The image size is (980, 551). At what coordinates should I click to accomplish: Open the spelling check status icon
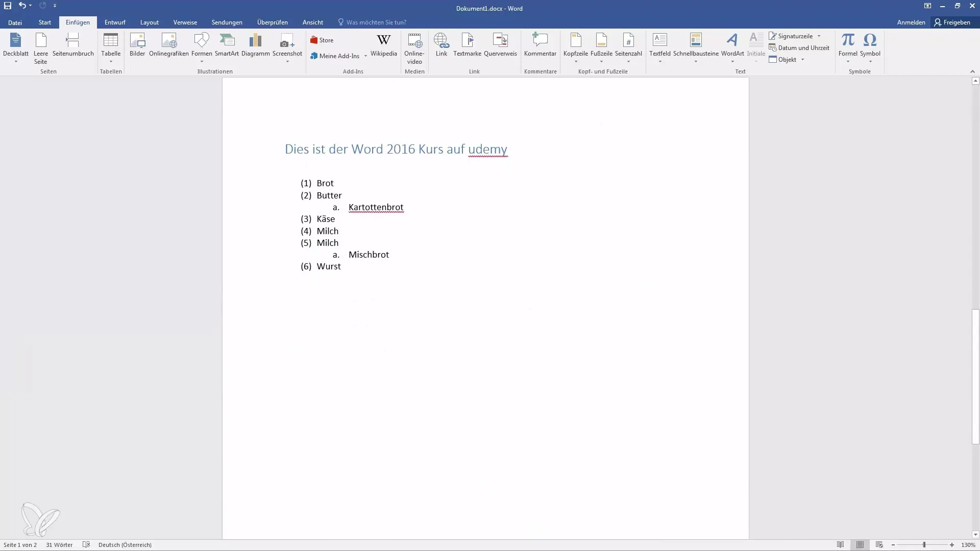(86, 545)
